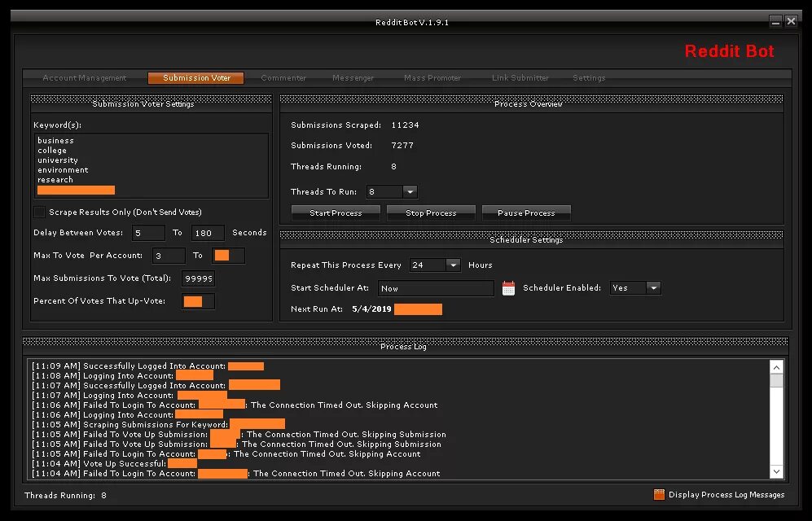Viewport: 812px width, 521px height.
Task: Switch to the Account Management tab
Action: click(x=85, y=77)
